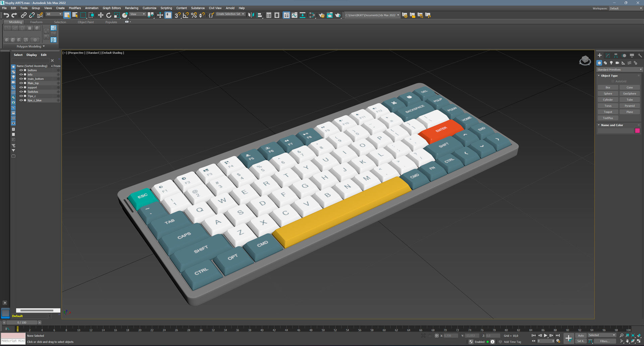The width and height of the screenshot is (644, 346).
Task: Click the MAXScript Mini listener field
Action: pyautogui.click(x=13, y=341)
